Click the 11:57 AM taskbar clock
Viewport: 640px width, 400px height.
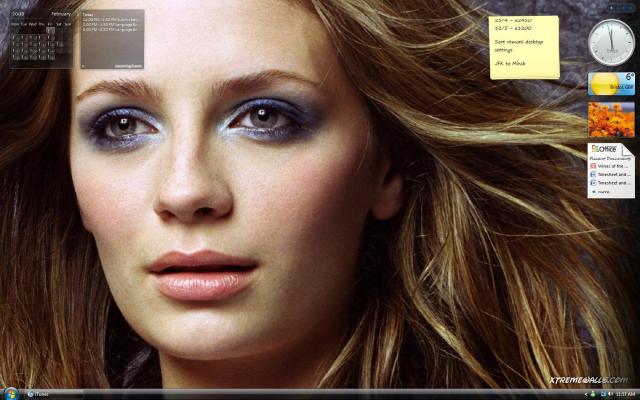pos(625,394)
